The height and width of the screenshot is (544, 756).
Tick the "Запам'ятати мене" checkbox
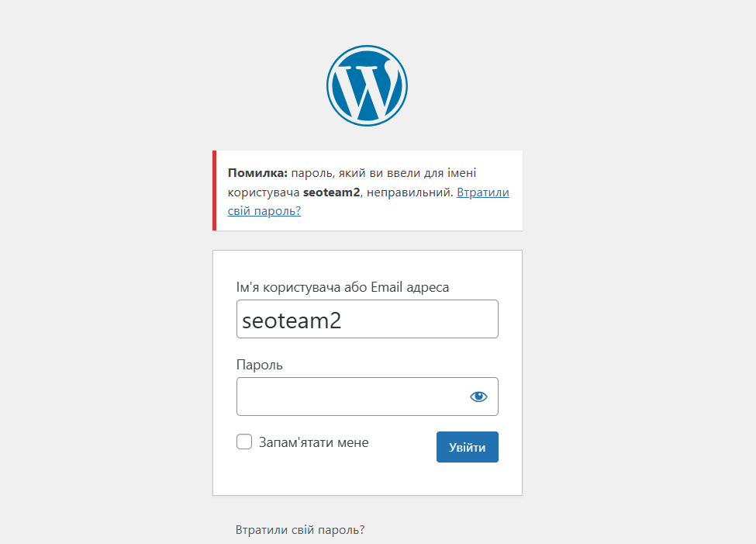[244, 442]
